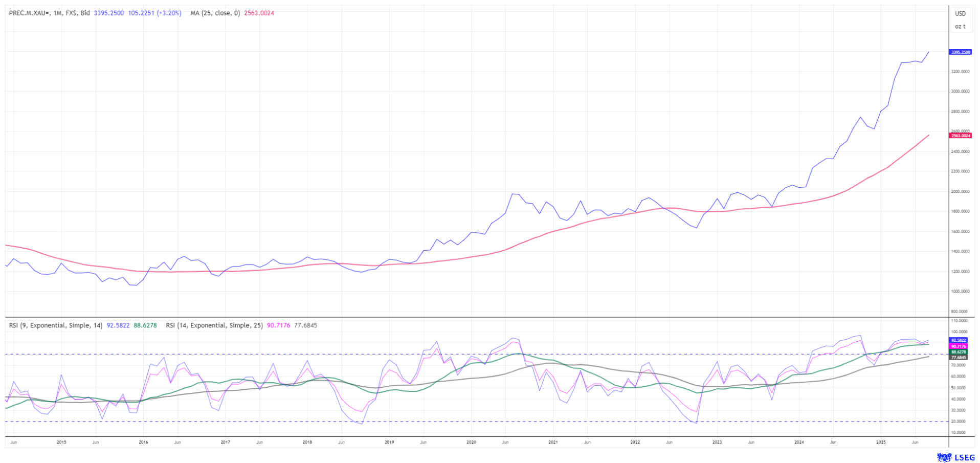Screen dimensions: 980x463
Task: Select the oz t unit label
Action: 960,27
